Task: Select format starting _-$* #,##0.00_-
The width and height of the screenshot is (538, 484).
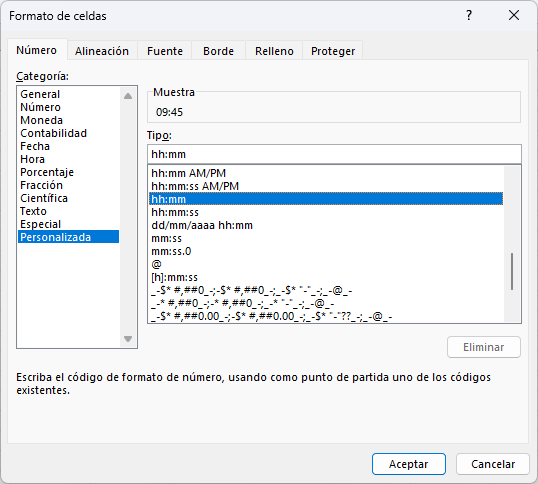Action: point(326,316)
